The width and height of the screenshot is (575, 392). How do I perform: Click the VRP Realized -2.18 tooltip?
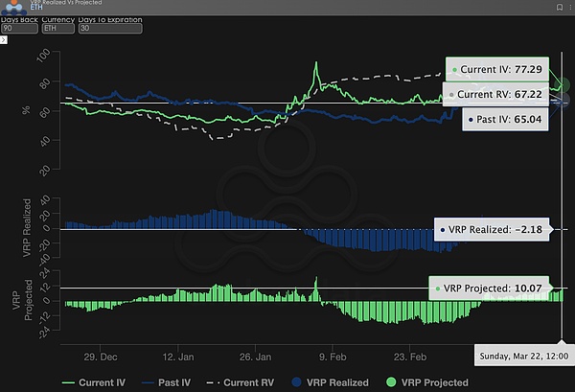point(492,230)
